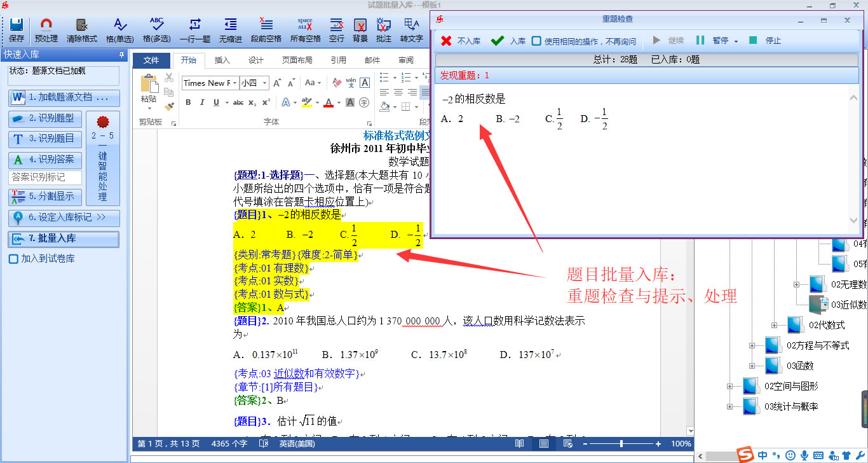Viewport: 868px width, 463px height.
Task: Click the clear formatting eraser icon
Action: click(337, 83)
